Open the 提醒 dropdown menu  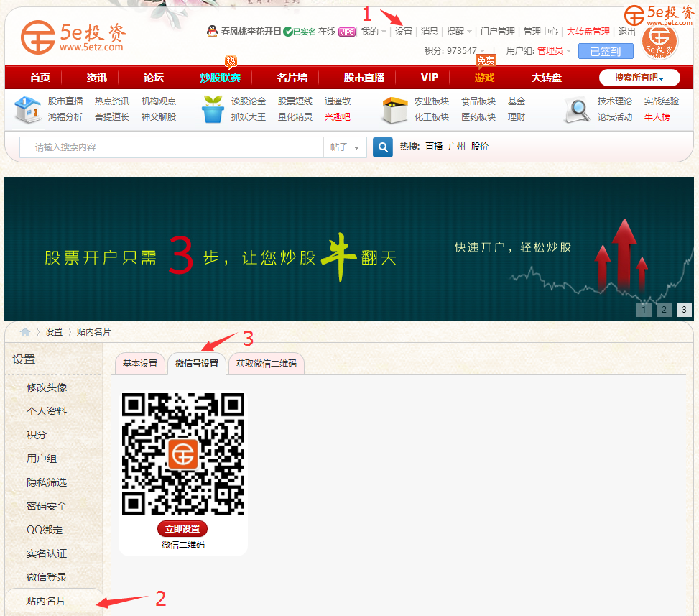point(459,32)
